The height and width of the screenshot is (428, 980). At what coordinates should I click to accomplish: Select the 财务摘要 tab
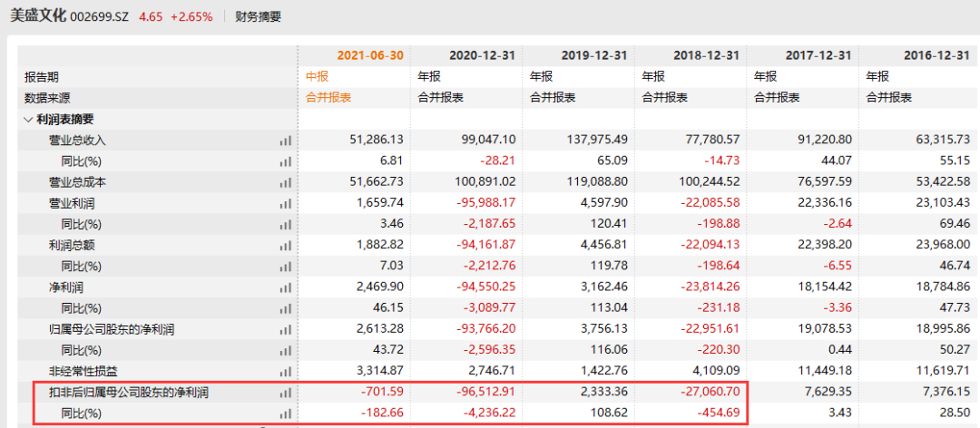click(x=258, y=16)
